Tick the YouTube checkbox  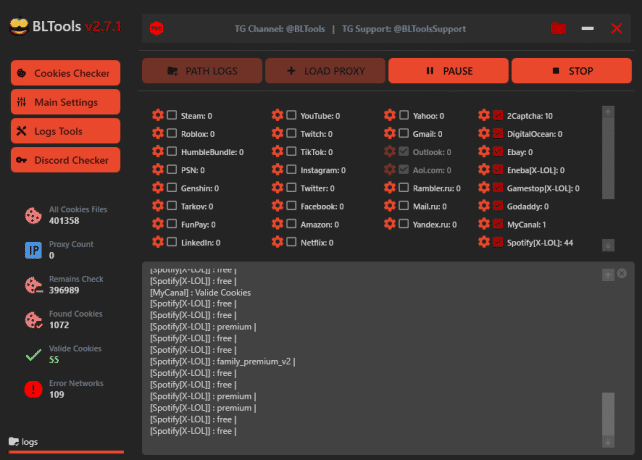(x=291, y=115)
